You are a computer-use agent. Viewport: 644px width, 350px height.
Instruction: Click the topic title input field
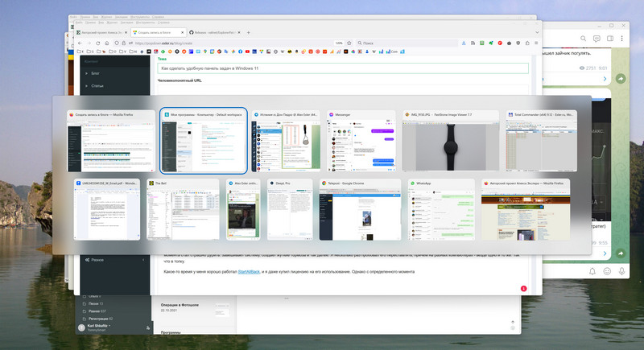(x=342, y=70)
